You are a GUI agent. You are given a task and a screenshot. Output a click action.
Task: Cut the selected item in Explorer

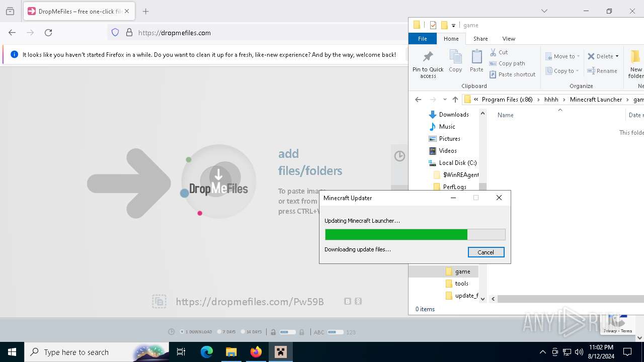499,52
